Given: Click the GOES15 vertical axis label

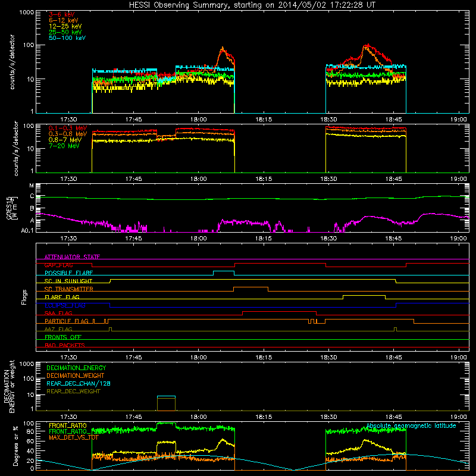Looking at the screenshot, I should tap(12, 208).
